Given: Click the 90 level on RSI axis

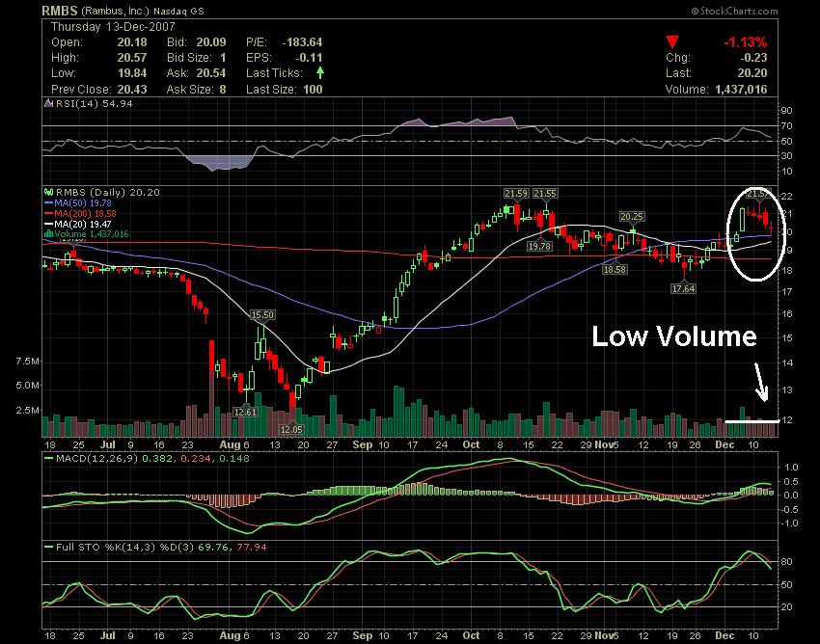Looking at the screenshot, I should point(787,110).
